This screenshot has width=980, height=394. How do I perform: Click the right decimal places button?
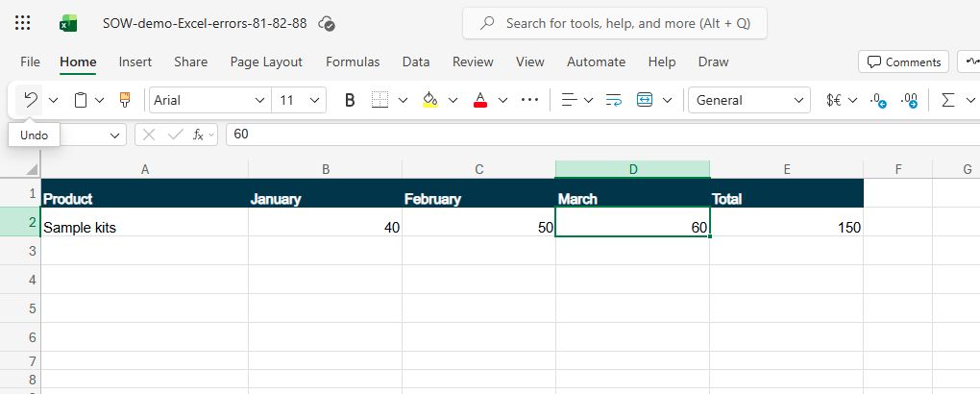[x=909, y=100]
